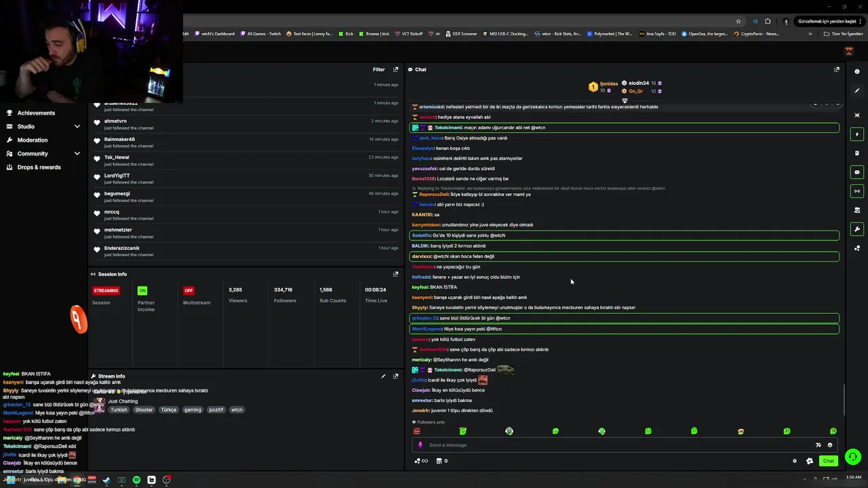Click LordYigiTT in the activity feed

[x=117, y=176]
